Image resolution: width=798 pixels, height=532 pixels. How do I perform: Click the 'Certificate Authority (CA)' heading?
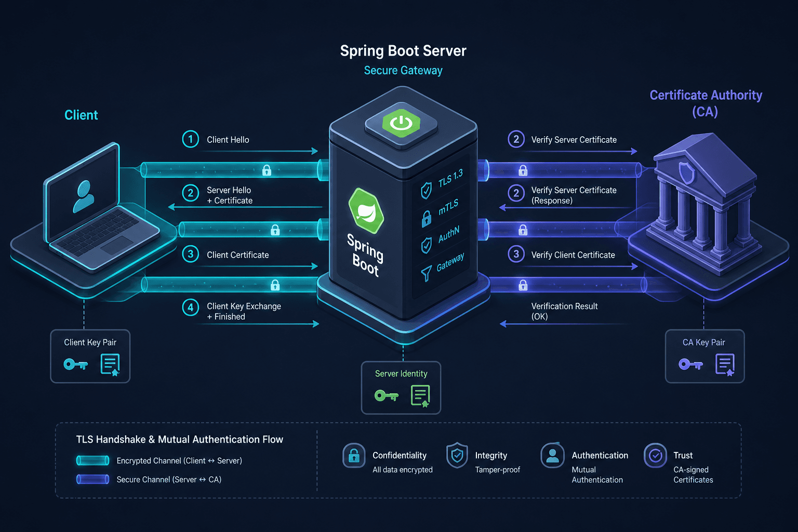706,103
